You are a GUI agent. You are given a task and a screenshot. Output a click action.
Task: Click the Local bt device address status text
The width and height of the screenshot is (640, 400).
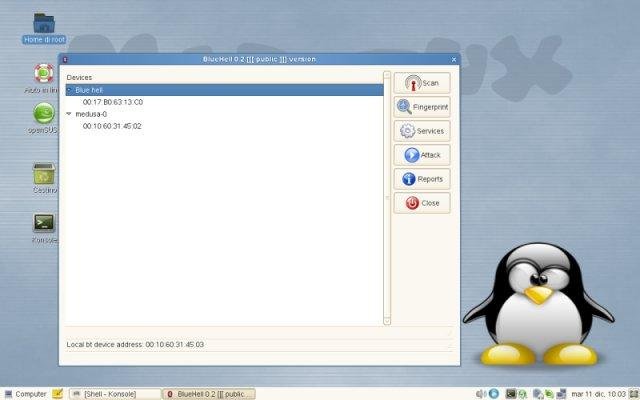(135, 344)
